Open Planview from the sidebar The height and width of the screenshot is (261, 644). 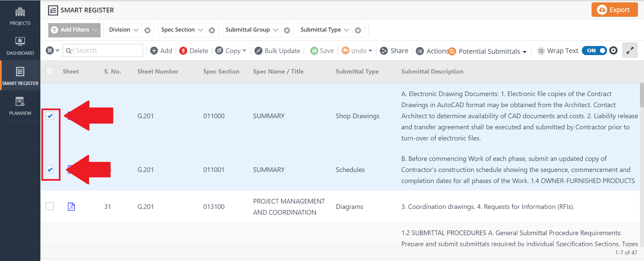coord(20,106)
